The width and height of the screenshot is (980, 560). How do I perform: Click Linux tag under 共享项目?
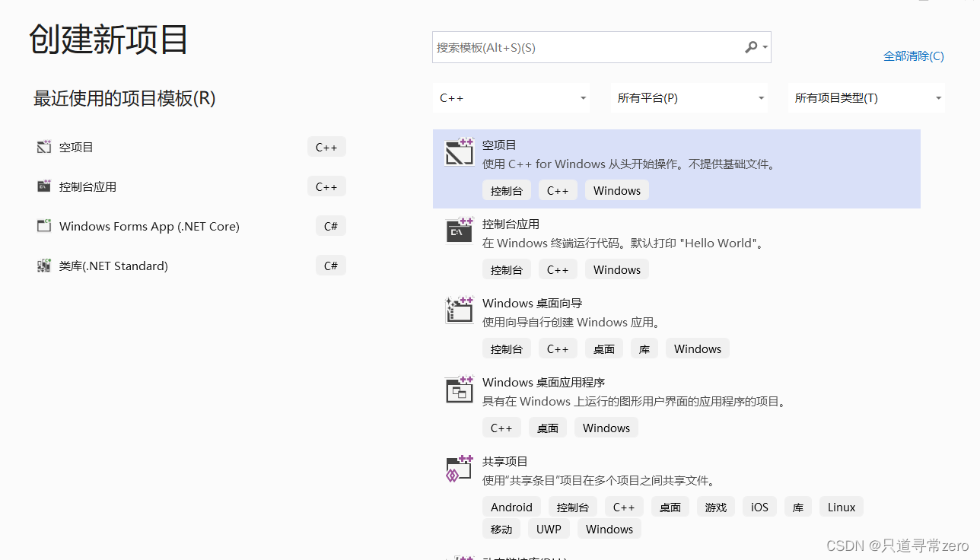(x=842, y=507)
